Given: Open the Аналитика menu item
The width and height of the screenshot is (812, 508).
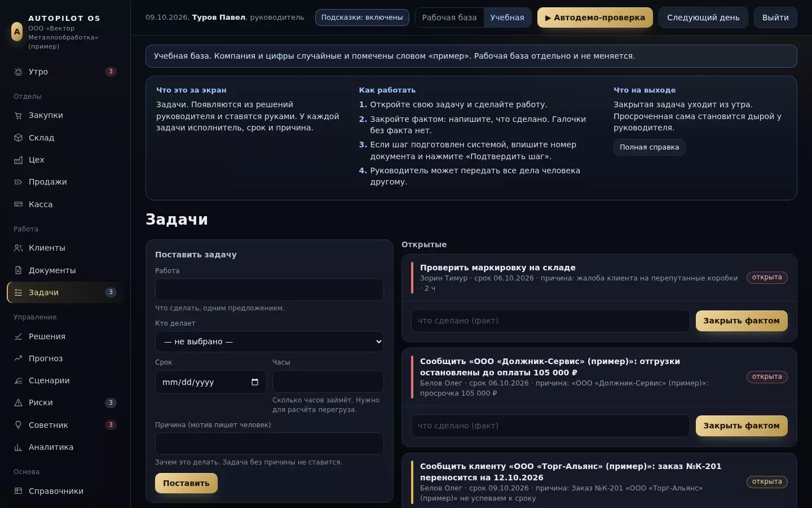Looking at the screenshot, I should [65, 447].
